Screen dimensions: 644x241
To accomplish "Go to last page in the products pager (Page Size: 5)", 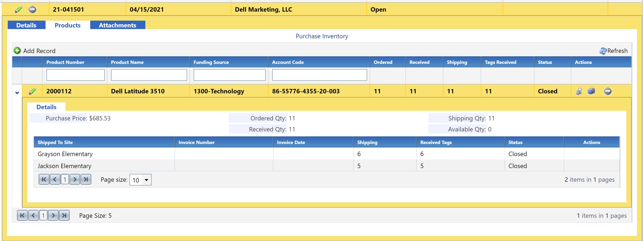I will (x=64, y=215).
